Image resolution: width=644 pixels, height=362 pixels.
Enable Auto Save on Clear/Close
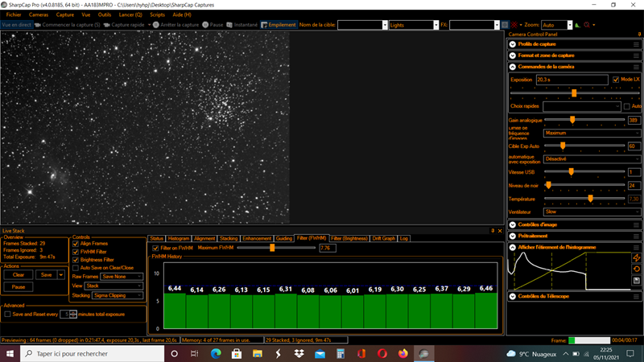tap(76, 268)
